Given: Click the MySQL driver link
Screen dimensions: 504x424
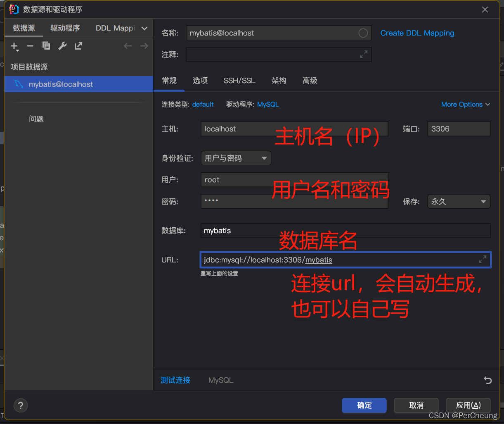Looking at the screenshot, I should (267, 104).
